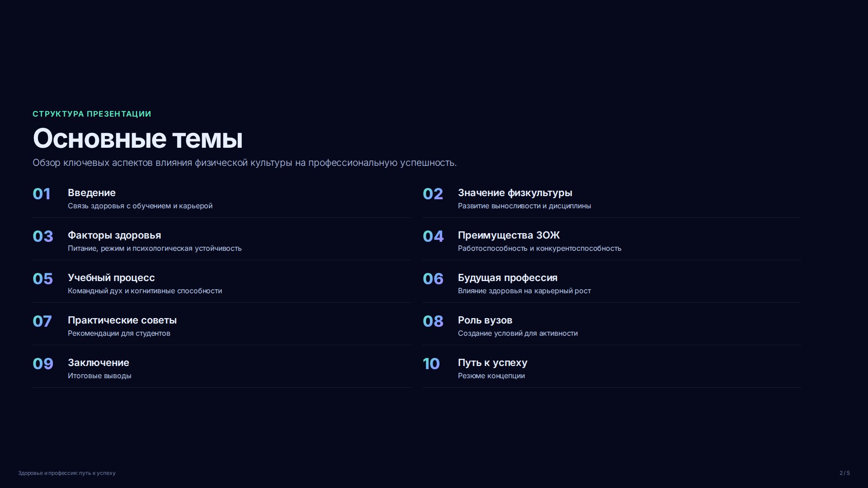Viewport: 868px width, 488px height.
Task: Open the 'Введение' topic
Action: pos(92,193)
